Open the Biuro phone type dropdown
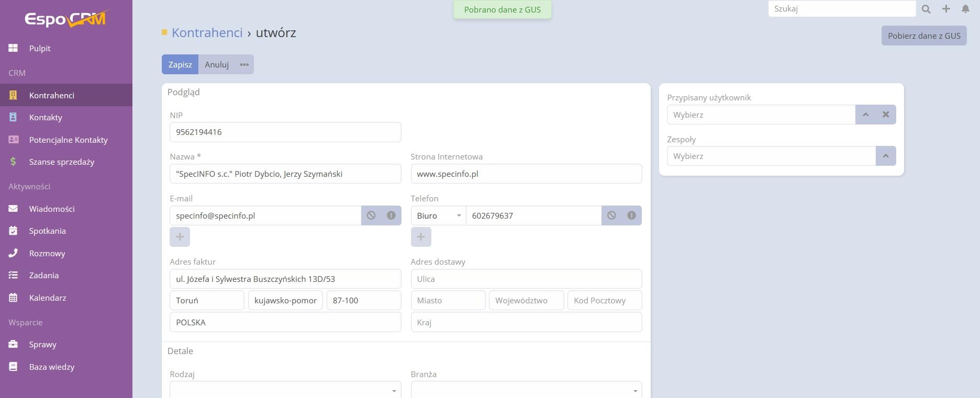The width and height of the screenshot is (980, 398). 438,215
